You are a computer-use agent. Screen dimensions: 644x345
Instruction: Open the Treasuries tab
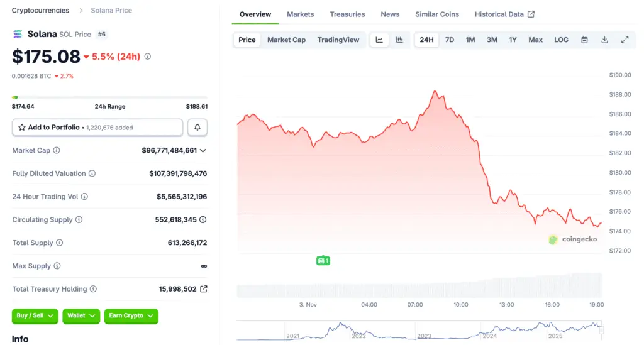click(347, 14)
